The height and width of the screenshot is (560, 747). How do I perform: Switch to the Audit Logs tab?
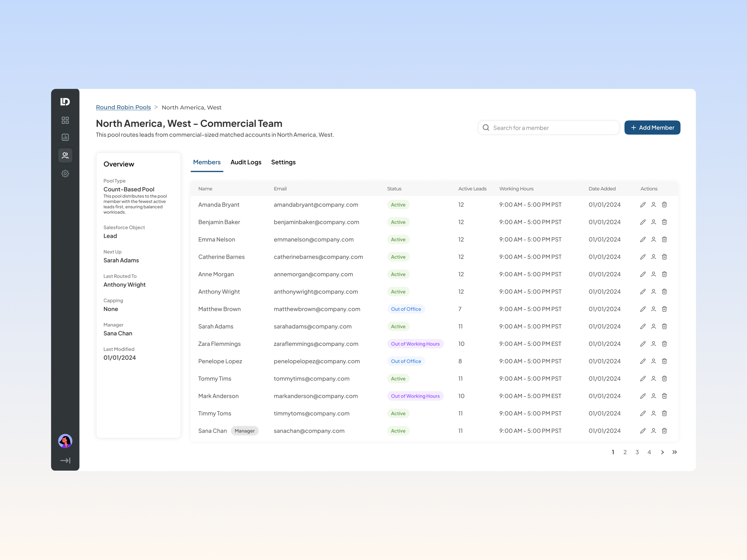point(246,162)
